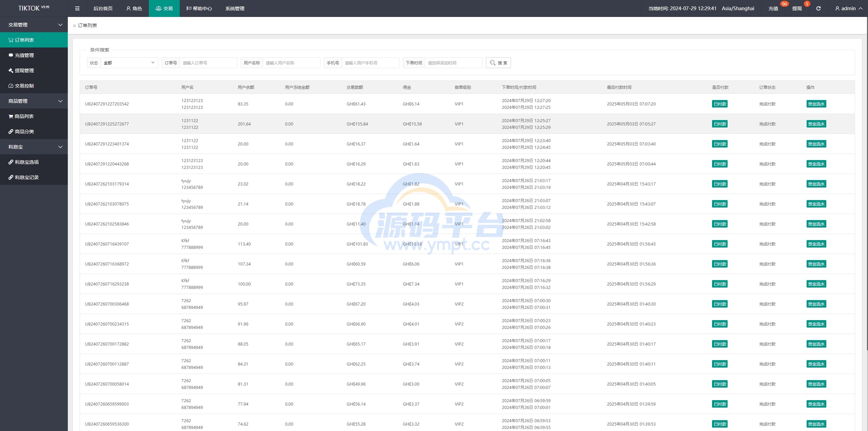
Task: Open 提现 notifications with badge 5
Action: (797, 8)
